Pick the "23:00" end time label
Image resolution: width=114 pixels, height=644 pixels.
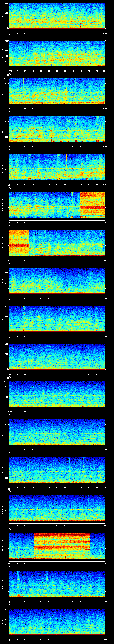[105, 336]
